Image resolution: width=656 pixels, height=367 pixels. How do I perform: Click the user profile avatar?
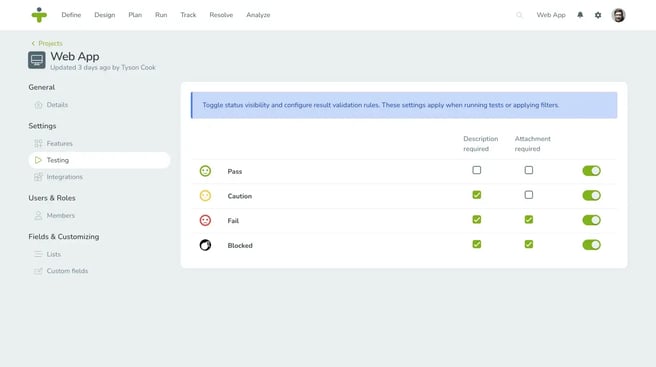tap(618, 15)
